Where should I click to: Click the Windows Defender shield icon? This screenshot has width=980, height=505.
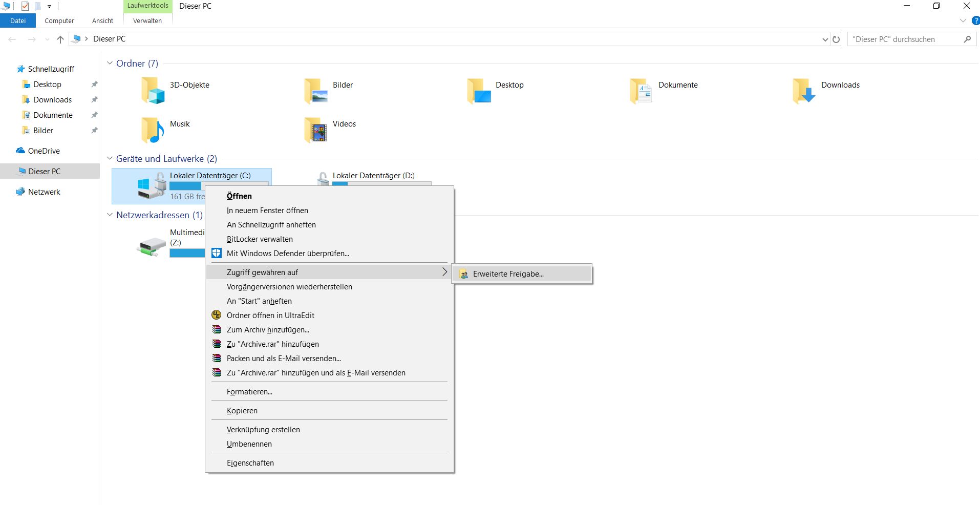click(x=217, y=253)
